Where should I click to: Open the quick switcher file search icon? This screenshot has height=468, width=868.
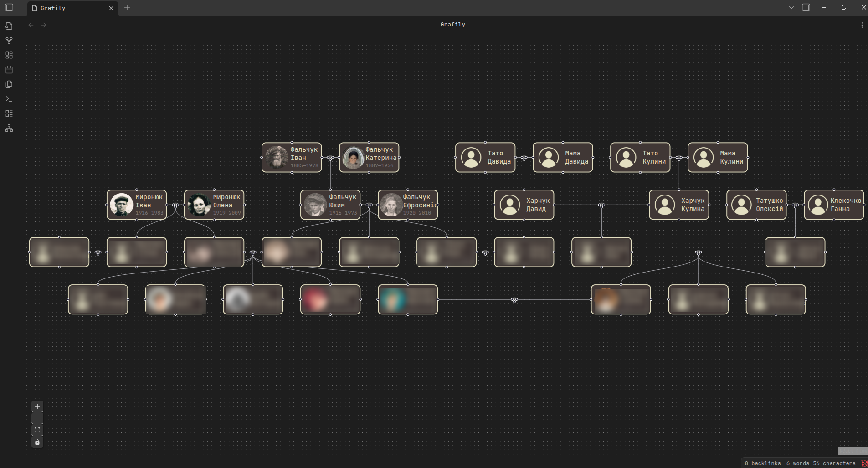click(9, 26)
